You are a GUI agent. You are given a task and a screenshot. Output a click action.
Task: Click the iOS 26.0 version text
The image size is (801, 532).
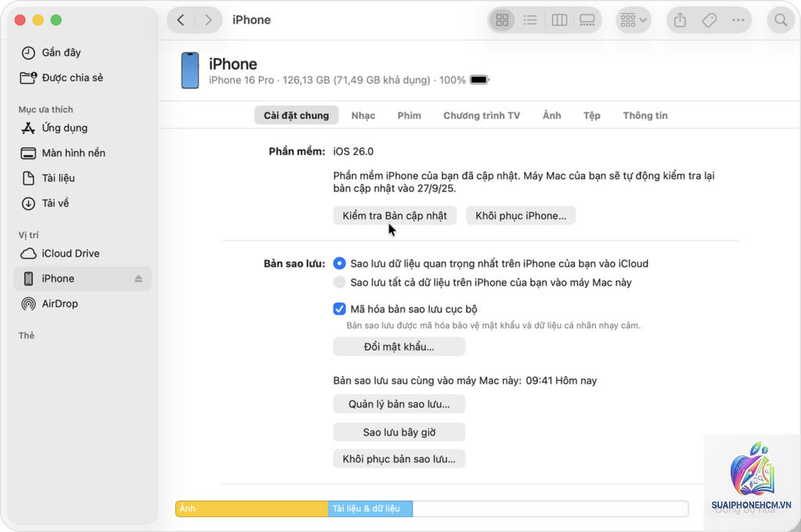[354, 151]
